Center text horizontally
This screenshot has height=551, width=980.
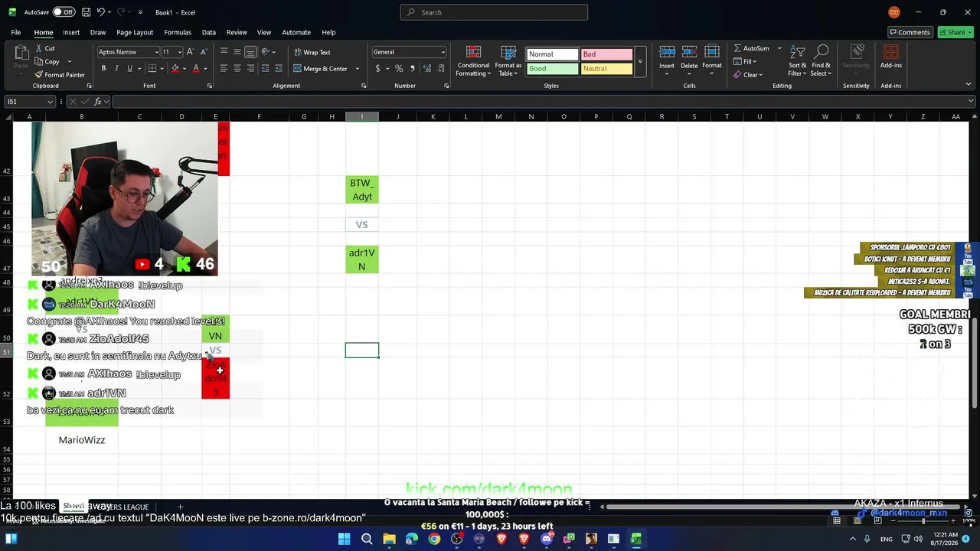[x=237, y=68]
